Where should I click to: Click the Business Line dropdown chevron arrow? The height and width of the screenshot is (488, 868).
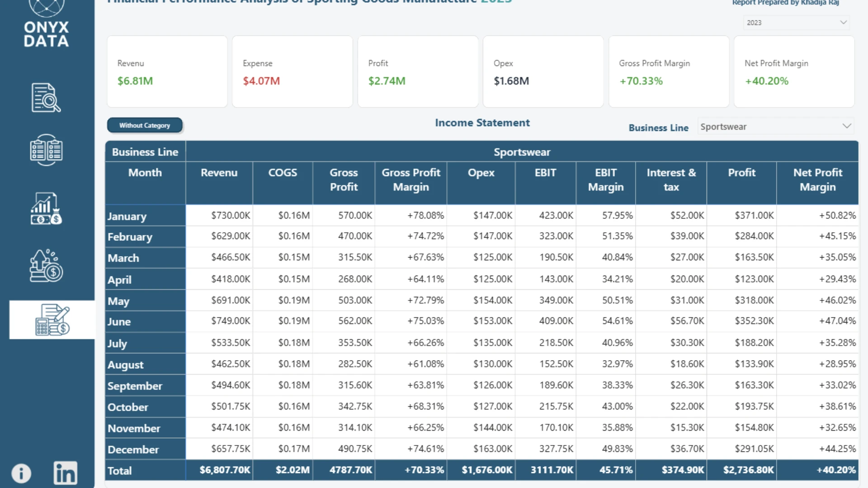pyautogui.click(x=847, y=126)
